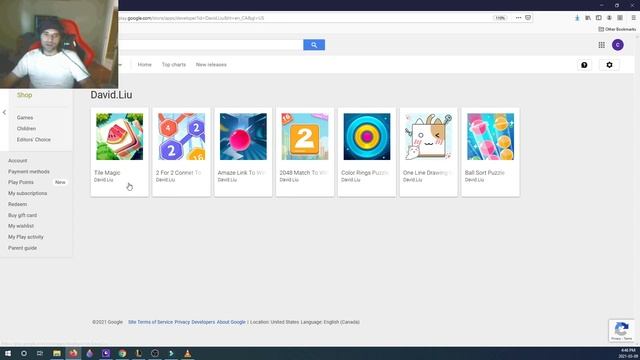Open Editors' Choice in the sidebar

34,140
